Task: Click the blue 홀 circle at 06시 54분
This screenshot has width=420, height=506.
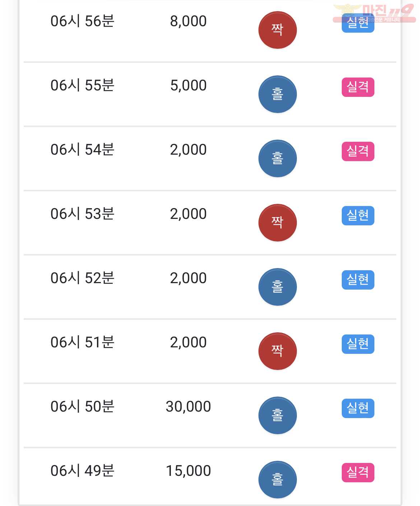Action: click(x=277, y=159)
